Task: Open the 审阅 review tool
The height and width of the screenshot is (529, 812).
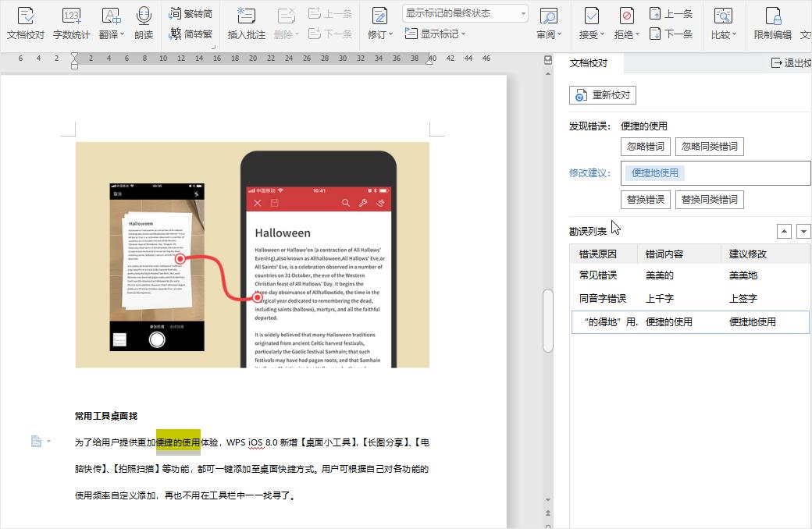Action: [x=546, y=22]
